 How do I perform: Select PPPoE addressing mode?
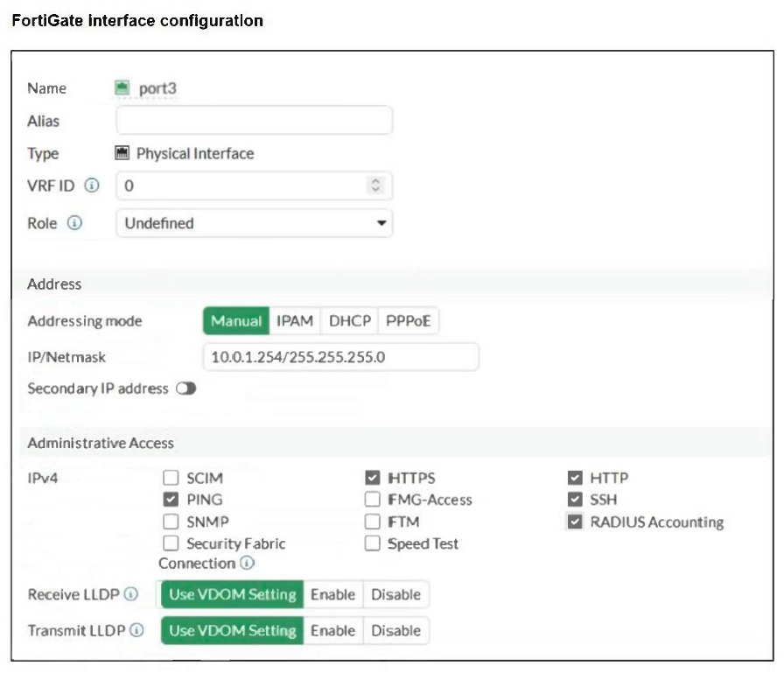pos(409,321)
